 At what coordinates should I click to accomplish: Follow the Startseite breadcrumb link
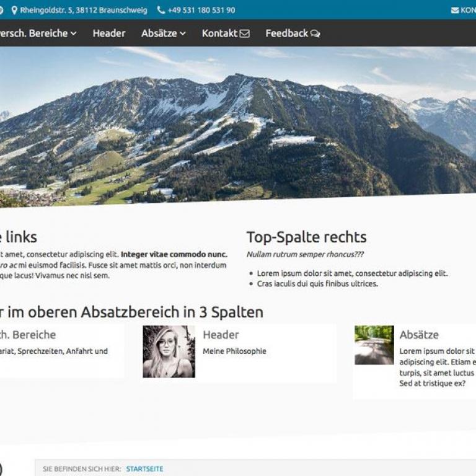144,469
